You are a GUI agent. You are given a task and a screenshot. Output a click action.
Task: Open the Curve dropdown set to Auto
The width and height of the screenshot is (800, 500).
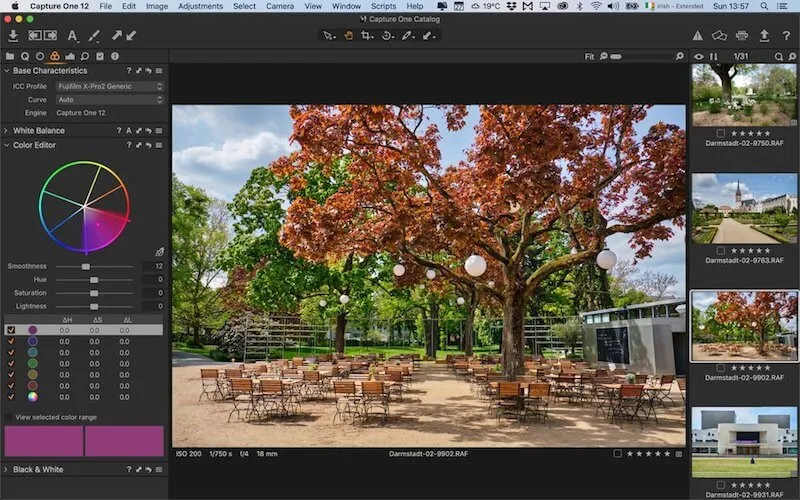(109, 99)
